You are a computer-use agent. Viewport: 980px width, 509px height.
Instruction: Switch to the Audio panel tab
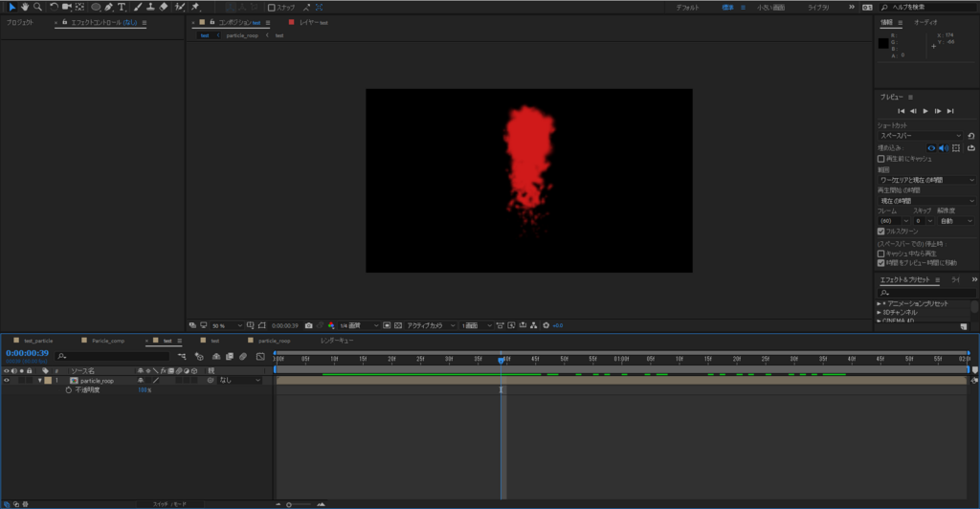click(x=925, y=22)
